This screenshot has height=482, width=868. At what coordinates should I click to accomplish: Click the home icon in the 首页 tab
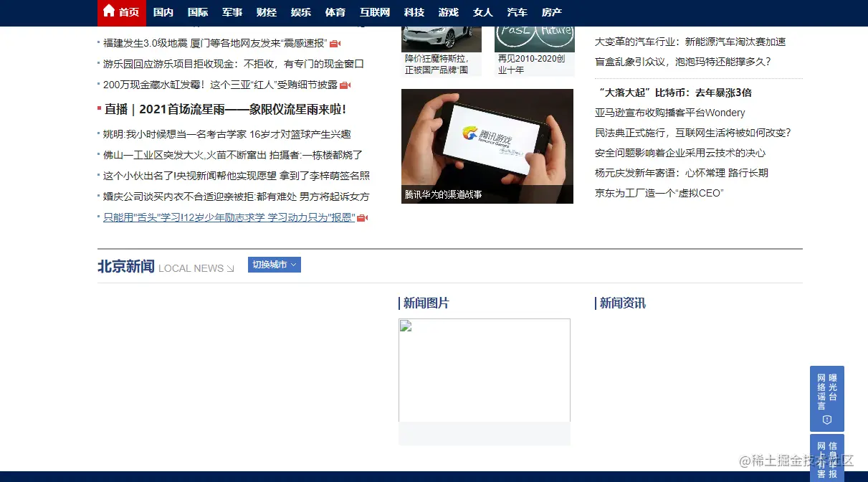(109, 11)
